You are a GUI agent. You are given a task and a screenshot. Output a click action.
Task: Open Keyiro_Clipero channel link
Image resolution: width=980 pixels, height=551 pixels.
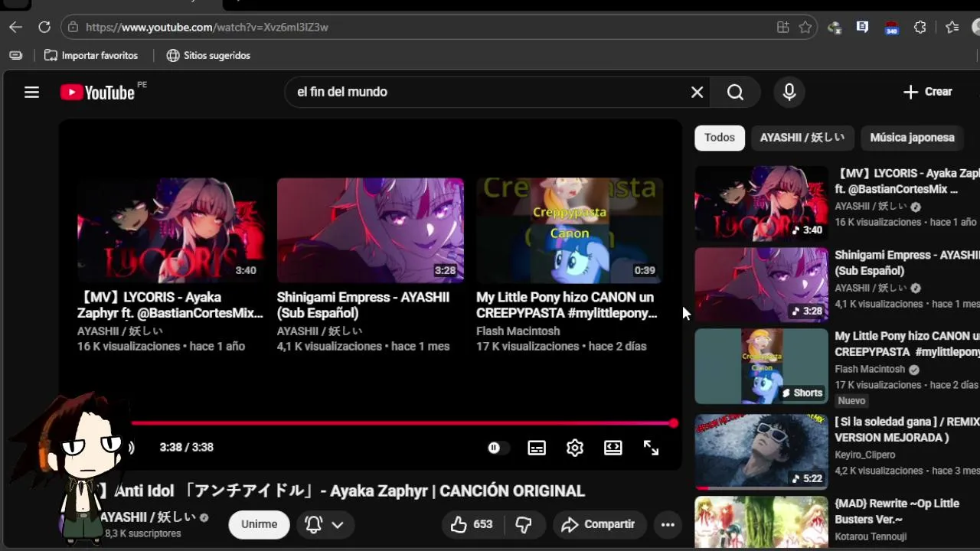coord(865,455)
